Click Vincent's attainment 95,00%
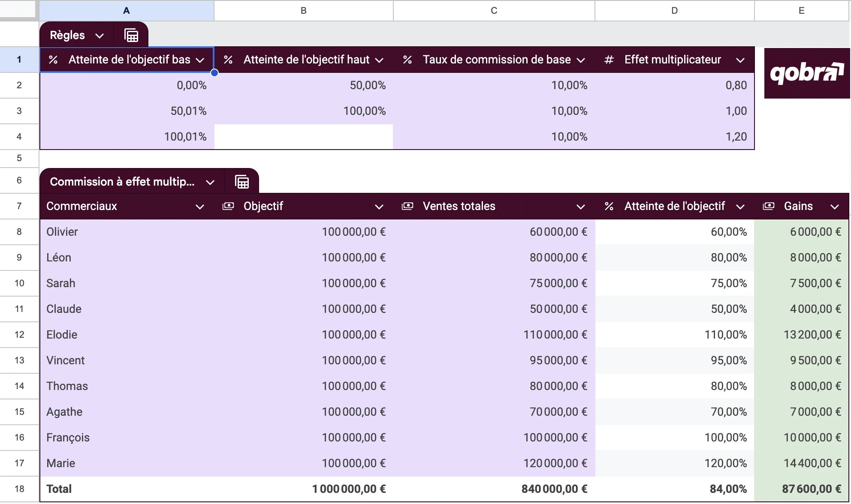Viewport: 851px width, 504px height. (x=675, y=360)
